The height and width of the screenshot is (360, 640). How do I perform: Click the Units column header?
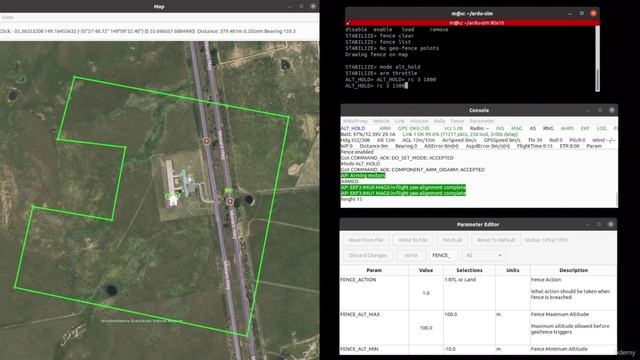(513, 270)
